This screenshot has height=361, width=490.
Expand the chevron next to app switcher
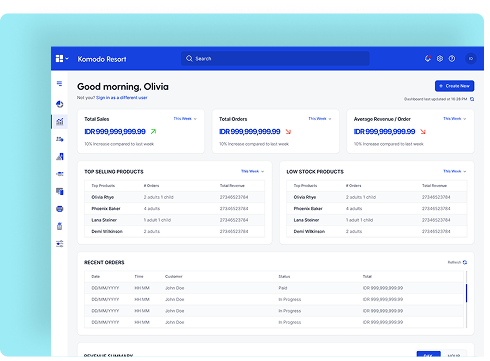point(67,59)
